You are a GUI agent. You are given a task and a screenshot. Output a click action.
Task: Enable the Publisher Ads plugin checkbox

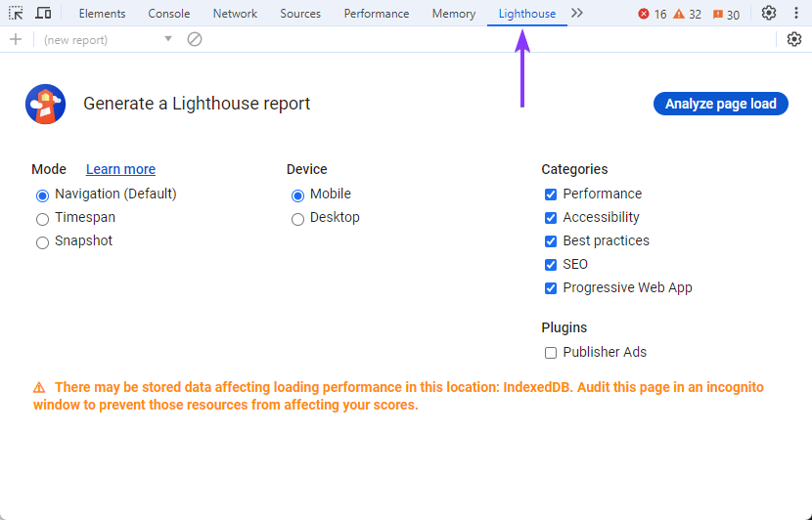point(551,353)
